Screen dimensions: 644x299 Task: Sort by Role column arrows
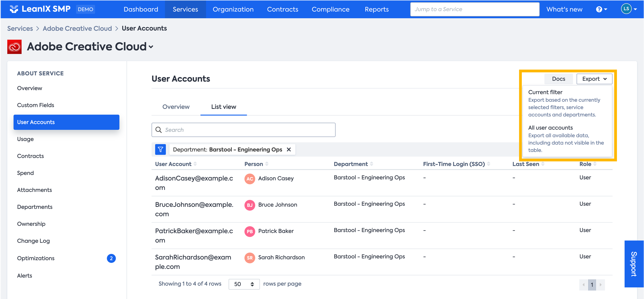pos(595,164)
